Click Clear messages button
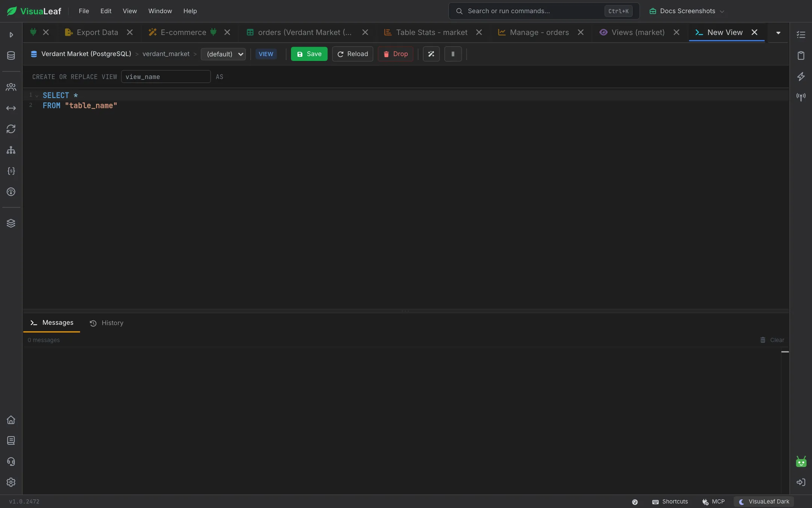The image size is (812, 508). pos(772,340)
